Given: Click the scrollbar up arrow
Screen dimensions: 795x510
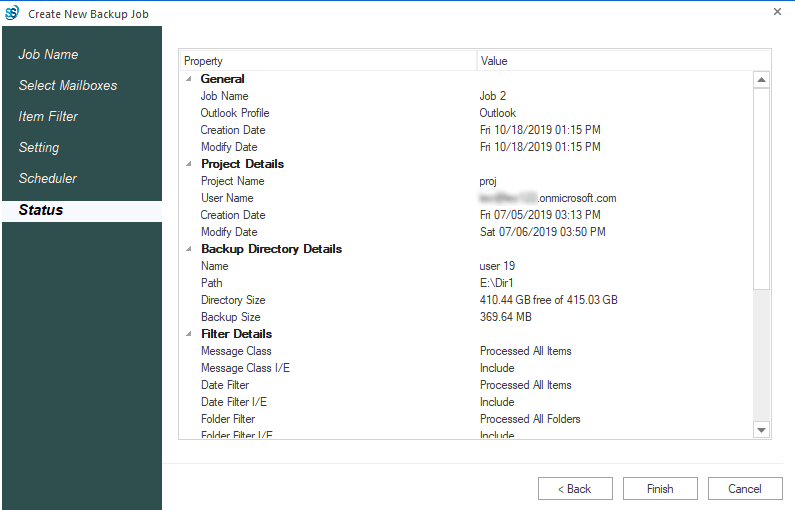Looking at the screenshot, I should pyautogui.click(x=761, y=80).
